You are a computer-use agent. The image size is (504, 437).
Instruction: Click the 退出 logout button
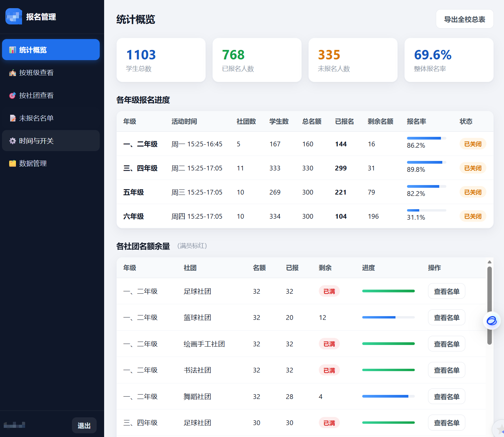click(x=84, y=425)
